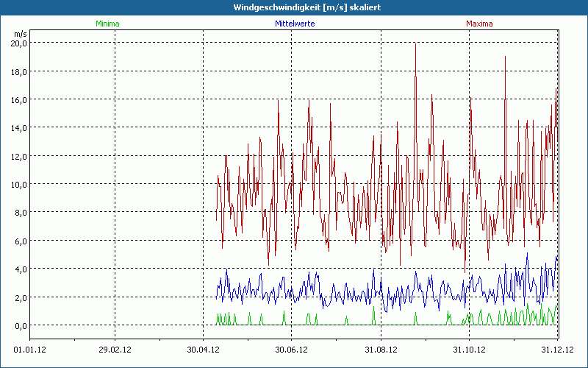Click the 0,0 y-axis baseline label
Viewport: 588px width, 368px height.
18,325
